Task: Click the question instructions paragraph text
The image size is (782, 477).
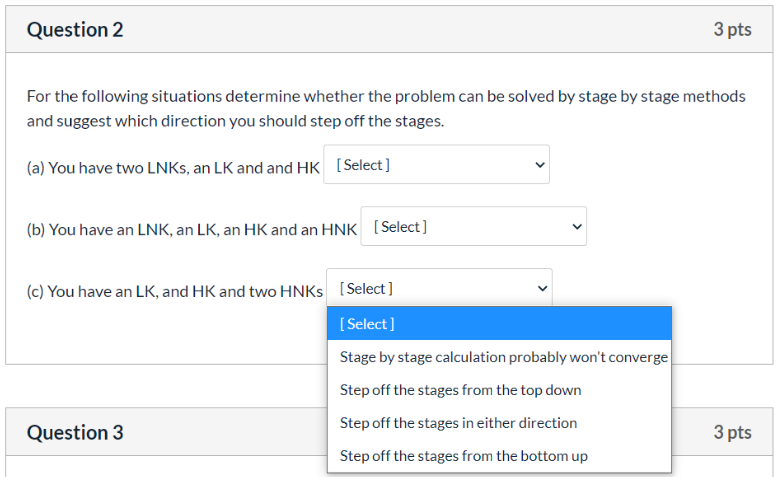Action: point(386,108)
